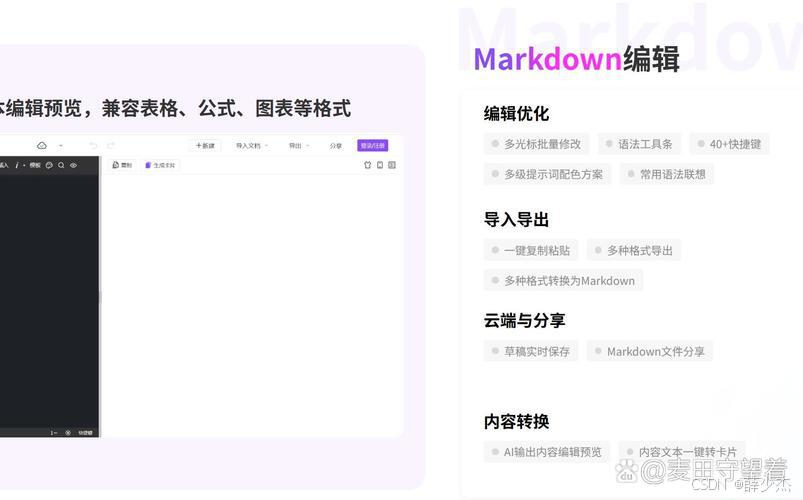This screenshot has width=803, height=500.
Task: Click the 生成卡片 generate card button
Action: (x=160, y=165)
